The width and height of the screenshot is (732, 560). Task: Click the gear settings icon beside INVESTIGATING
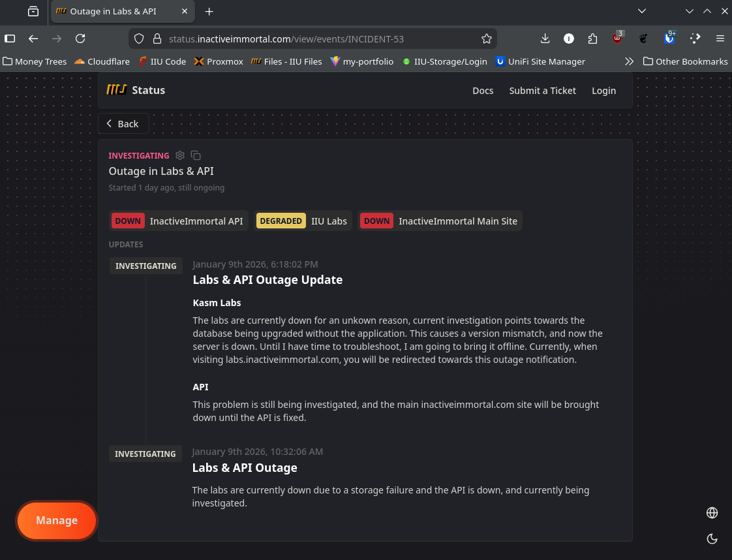click(180, 155)
